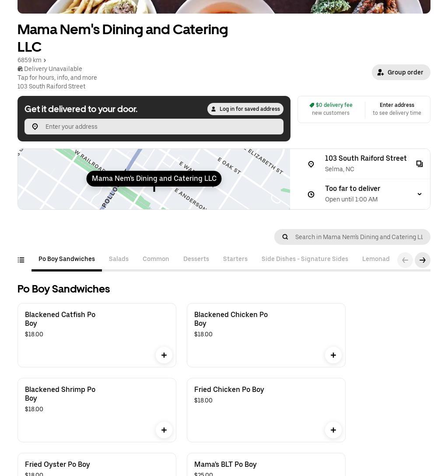Add Blackened Shrimp Po Boy with plus
The width and height of the screenshot is (448, 476).
pos(164,430)
